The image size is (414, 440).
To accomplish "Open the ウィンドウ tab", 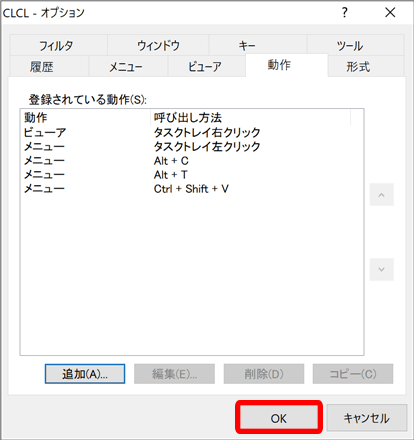I will click(158, 45).
